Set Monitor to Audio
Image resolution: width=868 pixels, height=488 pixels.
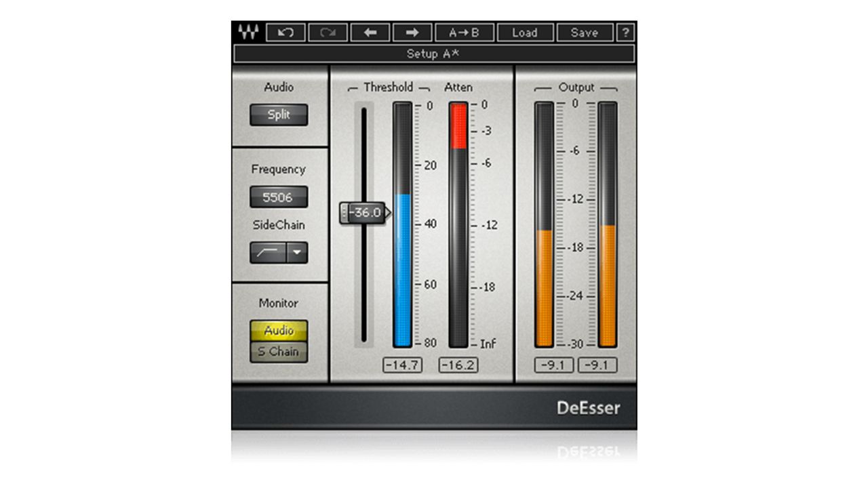(279, 331)
